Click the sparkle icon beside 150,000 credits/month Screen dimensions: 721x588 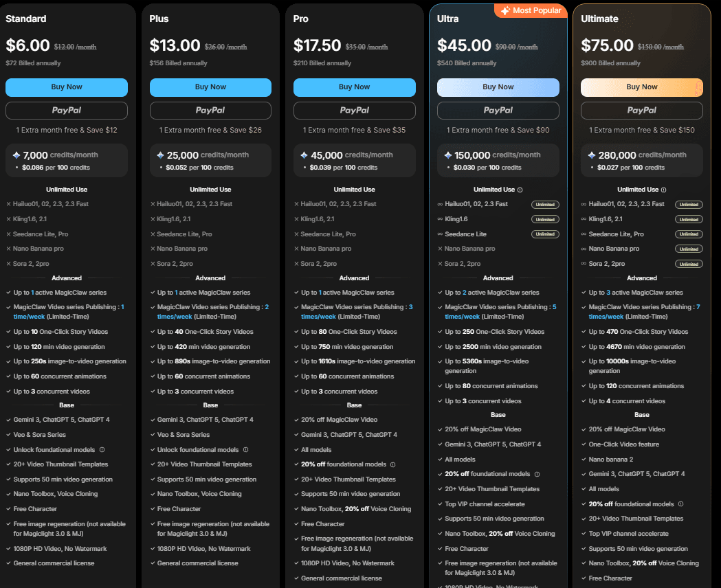[x=448, y=155]
